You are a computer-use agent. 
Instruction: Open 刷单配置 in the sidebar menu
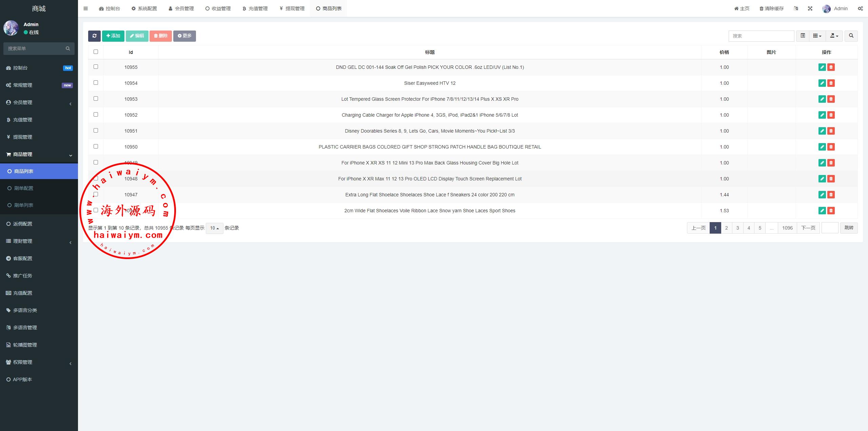[24, 188]
